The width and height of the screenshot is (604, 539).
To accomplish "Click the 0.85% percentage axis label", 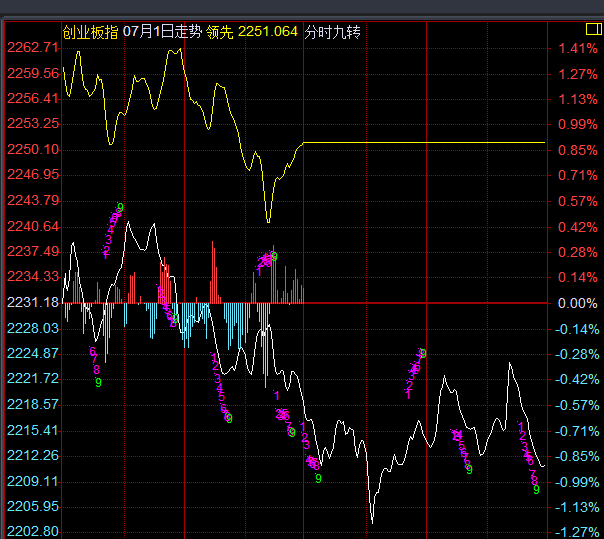I will (x=578, y=149).
